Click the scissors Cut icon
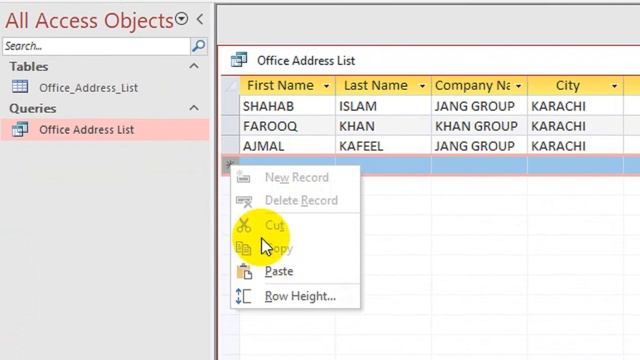 [x=244, y=225]
